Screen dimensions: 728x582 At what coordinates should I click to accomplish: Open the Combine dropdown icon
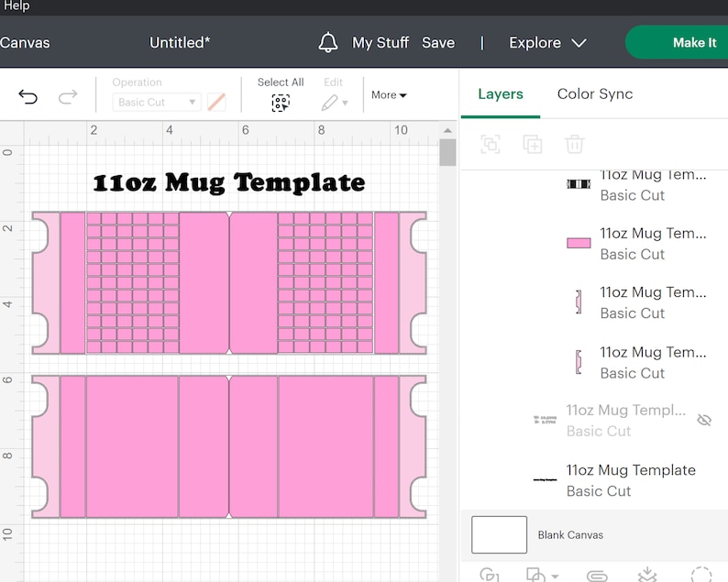point(541,575)
